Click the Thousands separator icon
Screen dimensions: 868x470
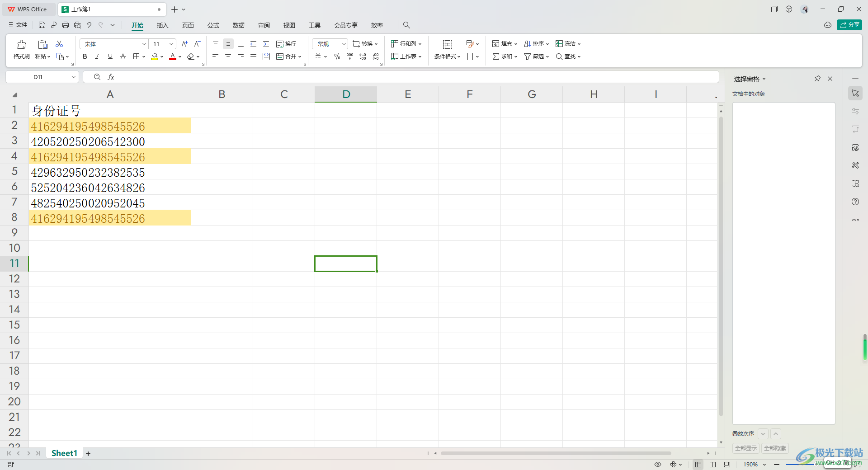pyautogui.click(x=350, y=56)
